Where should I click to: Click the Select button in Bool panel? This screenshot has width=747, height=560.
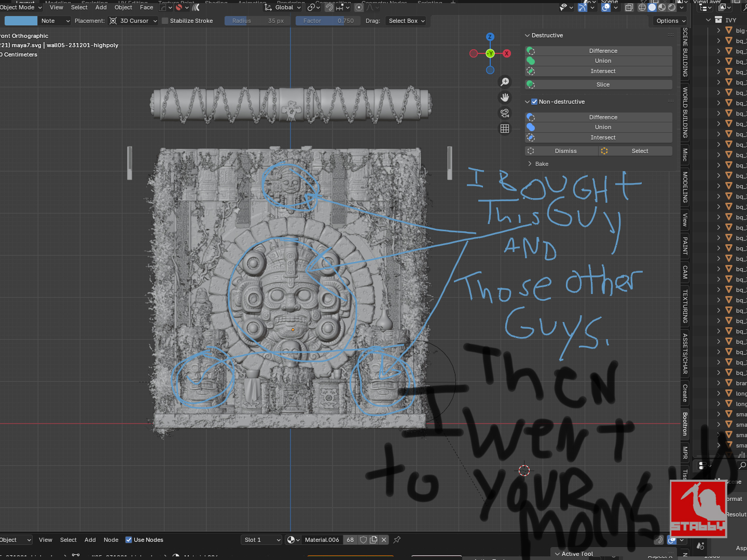(x=635, y=151)
